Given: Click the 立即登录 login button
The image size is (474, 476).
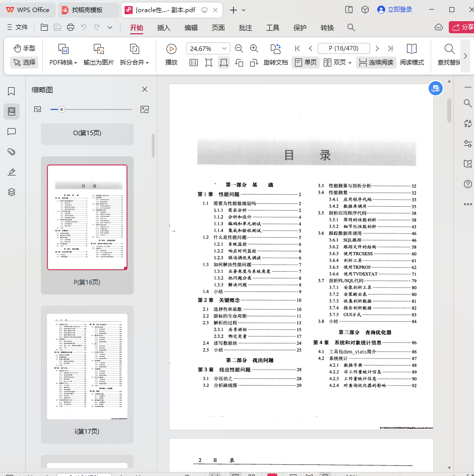Looking at the screenshot, I should (x=394, y=10).
